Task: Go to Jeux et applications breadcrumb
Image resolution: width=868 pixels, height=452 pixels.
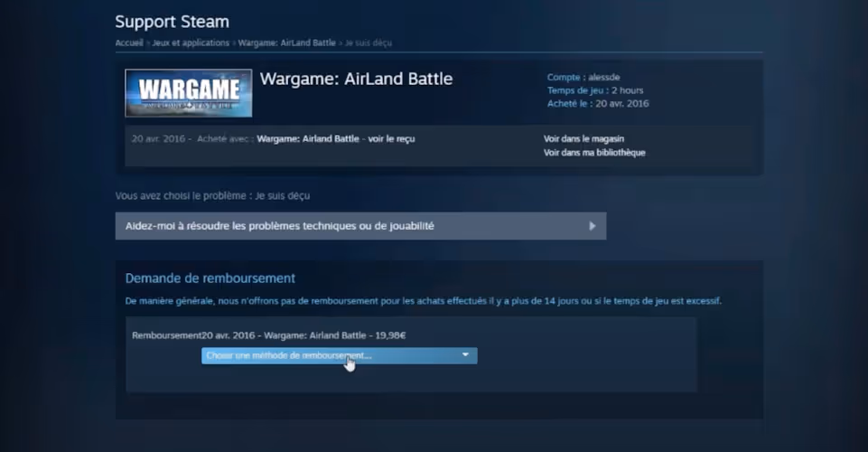Action: click(x=191, y=42)
